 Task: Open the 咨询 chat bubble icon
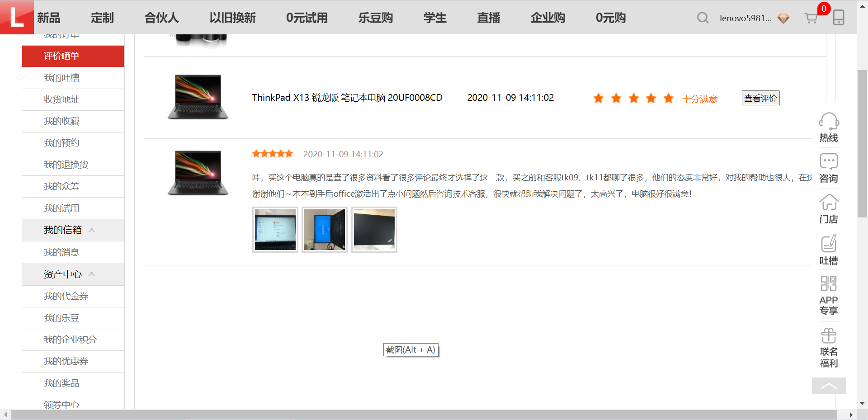tap(829, 161)
